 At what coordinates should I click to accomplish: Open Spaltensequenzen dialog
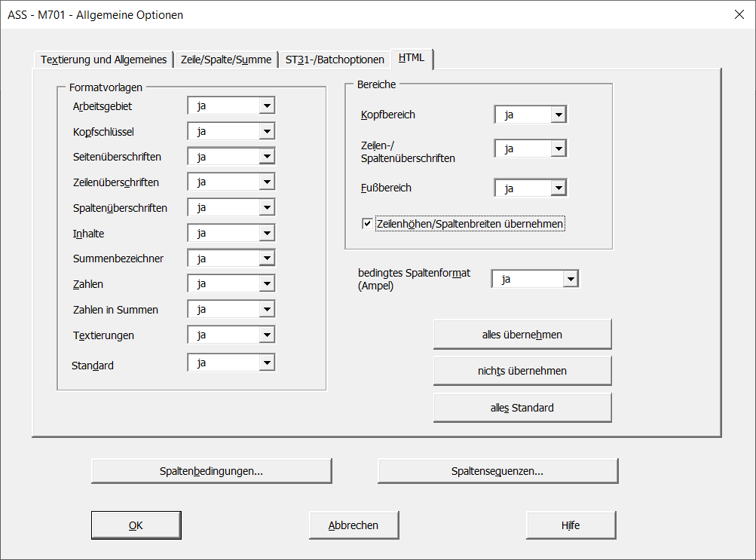(x=497, y=471)
